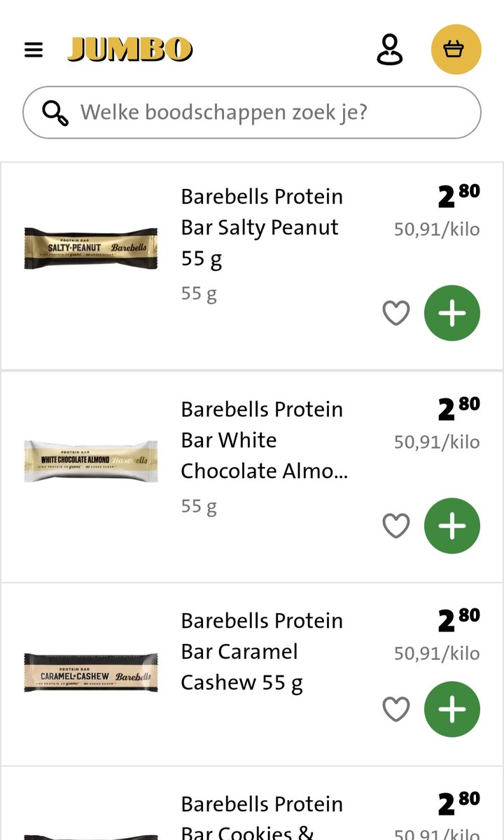Favorite the Caramel Cashew protein bar

coord(395,709)
